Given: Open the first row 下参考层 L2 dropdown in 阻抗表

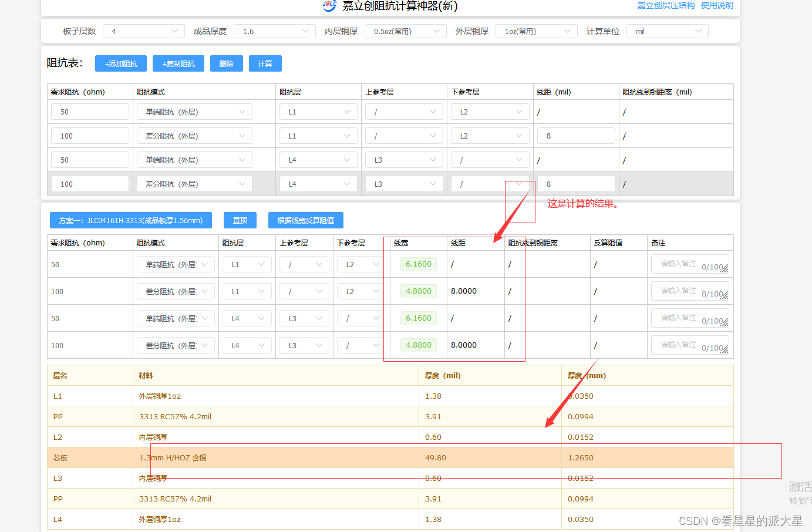Looking at the screenshot, I should click(490, 112).
